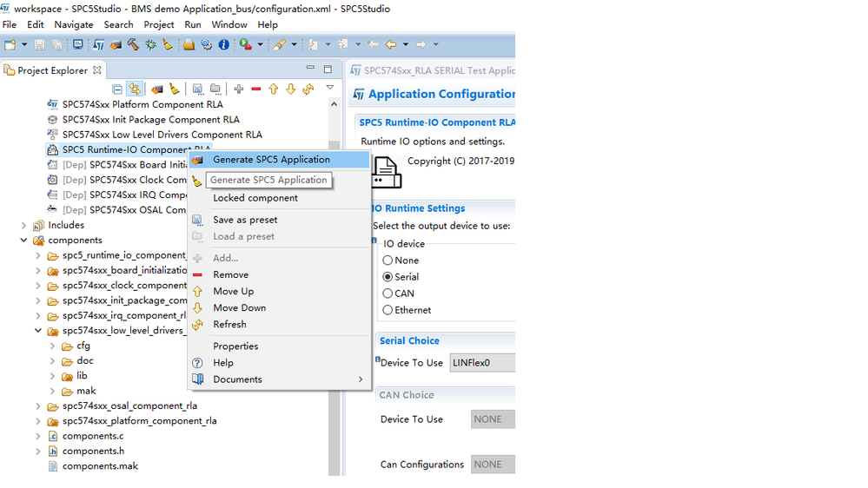Click the Run External Tools icon

[245, 45]
